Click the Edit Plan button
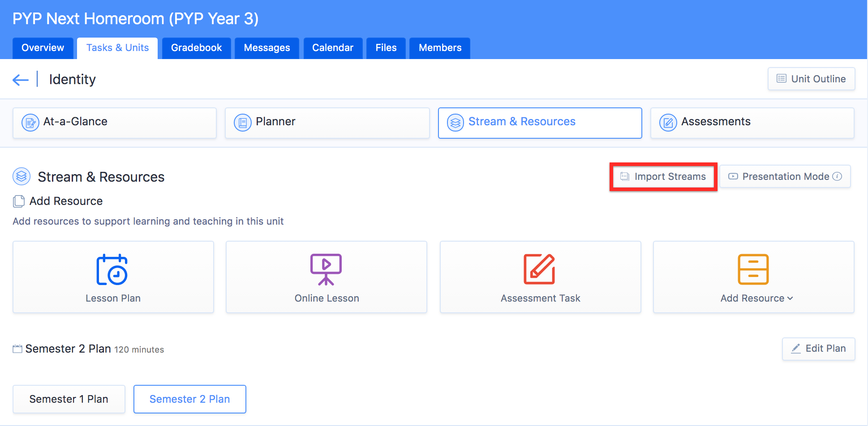Screen dimensions: 868x426 coord(818,349)
